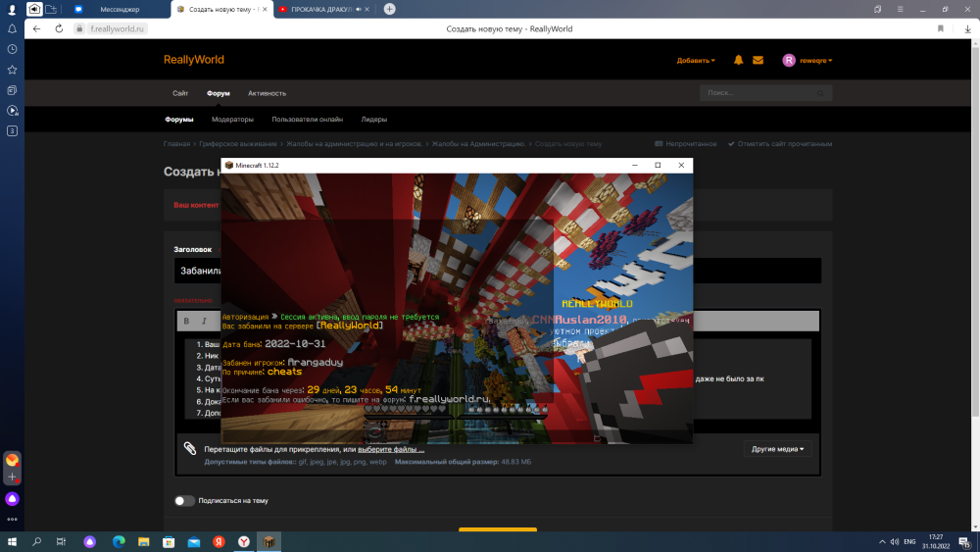Go to Главная breadcrumb link

pos(176,144)
